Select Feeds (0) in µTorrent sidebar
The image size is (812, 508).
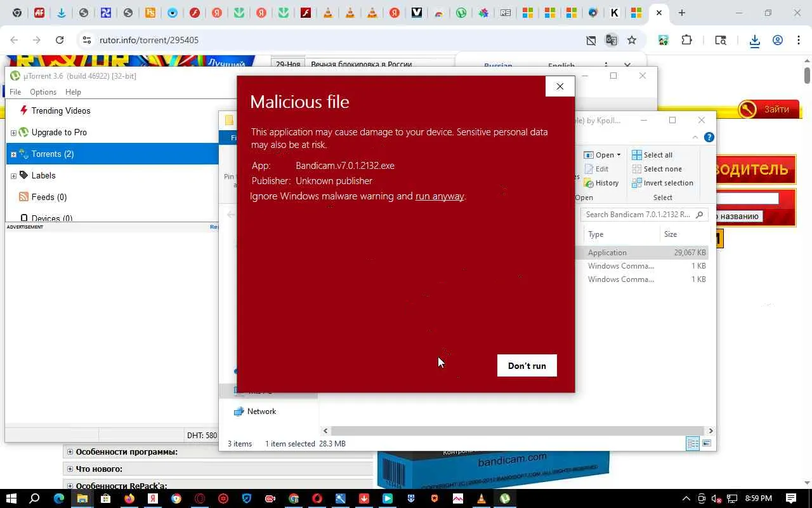[x=49, y=197]
